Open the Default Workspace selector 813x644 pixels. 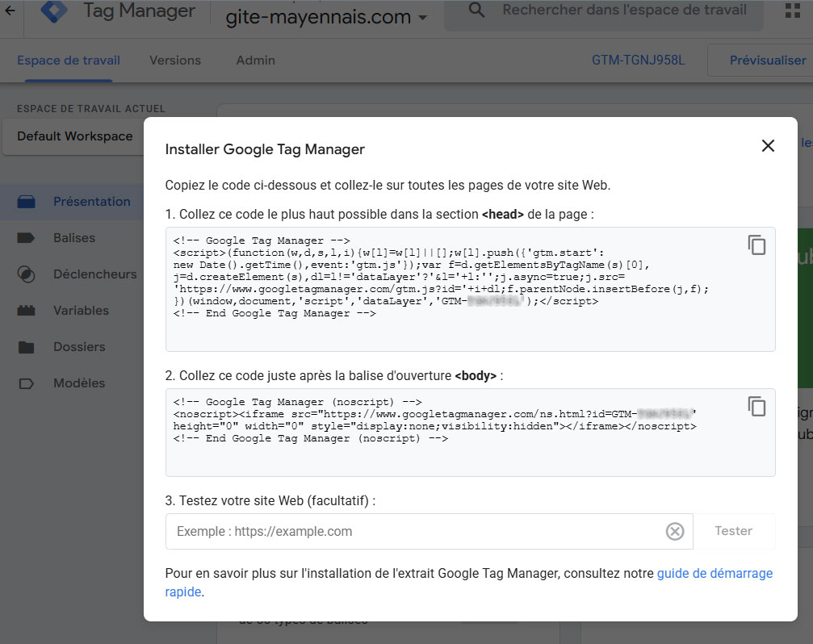(x=75, y=136)
